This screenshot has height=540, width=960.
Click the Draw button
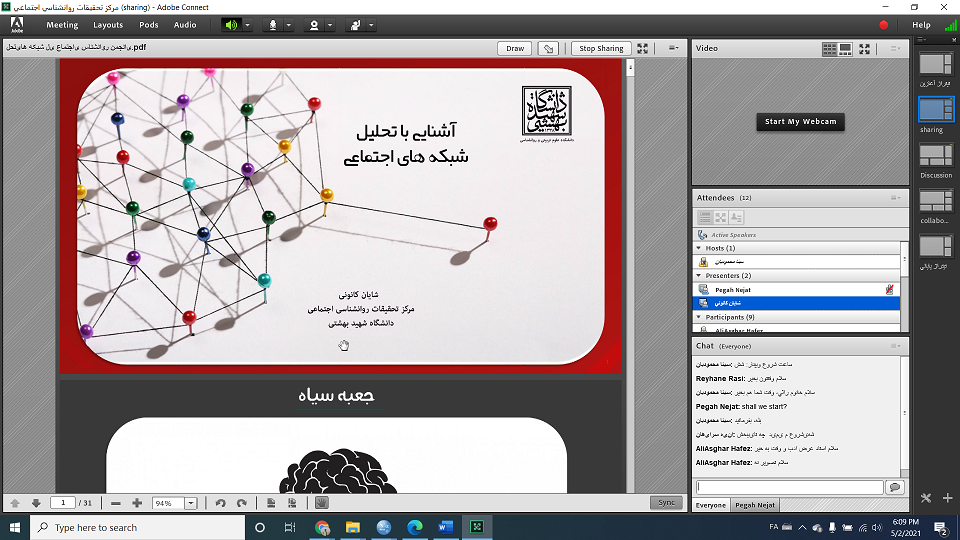coord(515,48)
